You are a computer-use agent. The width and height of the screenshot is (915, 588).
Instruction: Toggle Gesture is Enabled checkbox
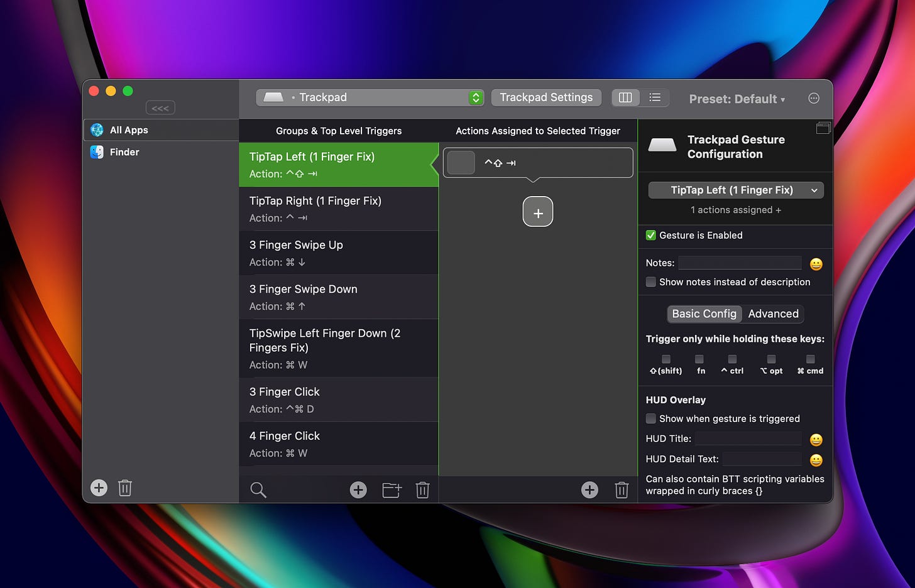(651, 235)
